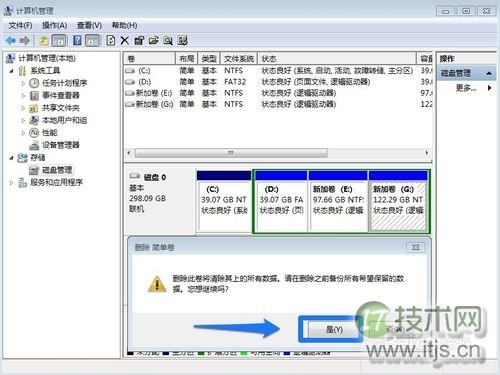Screen dimensions: 500x375
Task: Select 事件查看器 in the tree
Action: click(61, 96)
